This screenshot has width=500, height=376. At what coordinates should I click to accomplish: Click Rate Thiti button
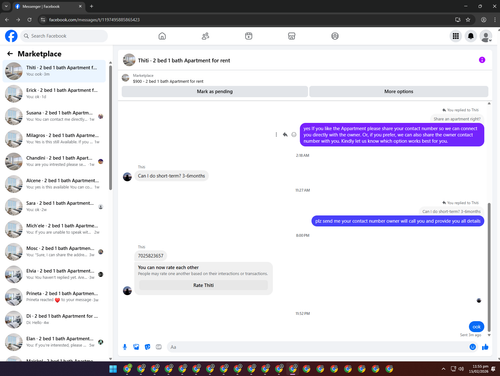203,285
